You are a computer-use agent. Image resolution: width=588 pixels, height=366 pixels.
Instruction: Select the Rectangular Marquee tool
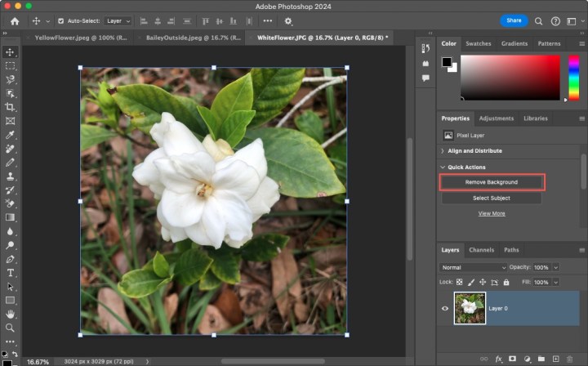(x=10, y=65)
